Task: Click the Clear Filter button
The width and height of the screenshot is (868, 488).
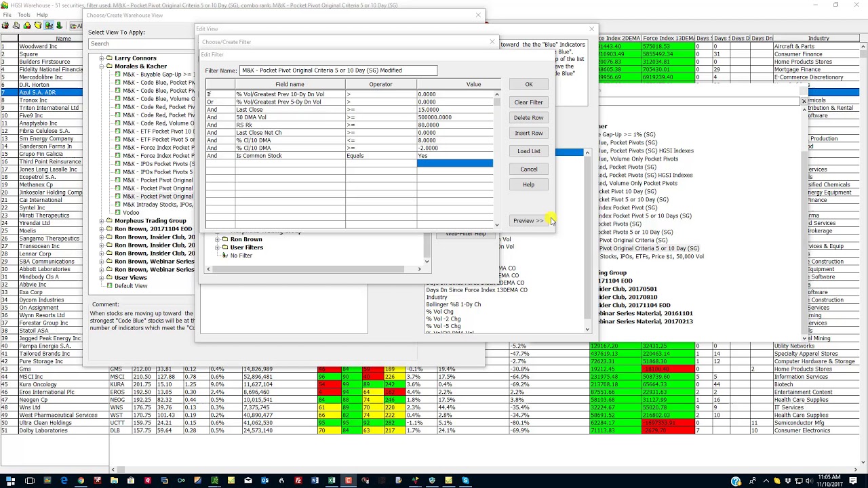Action: coord(528,102)
